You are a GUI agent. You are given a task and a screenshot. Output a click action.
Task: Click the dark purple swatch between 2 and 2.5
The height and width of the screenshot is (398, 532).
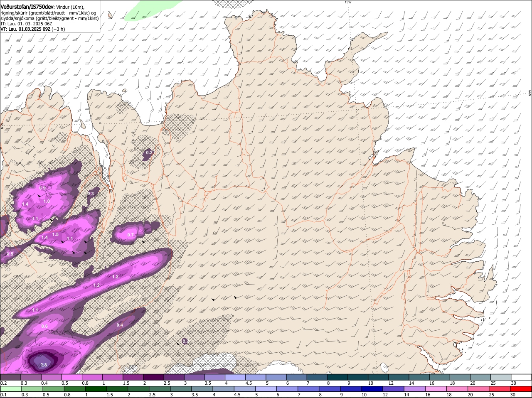[x=153, y=377]
